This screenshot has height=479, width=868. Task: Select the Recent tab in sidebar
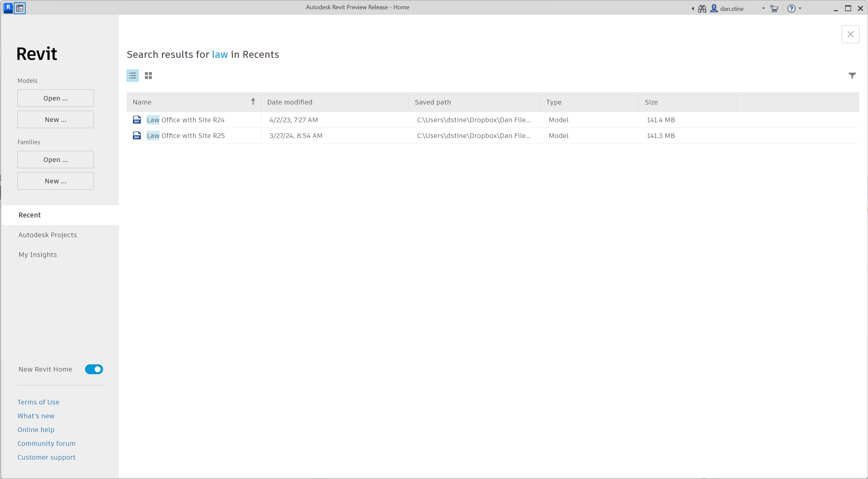[x=60, y=215]
